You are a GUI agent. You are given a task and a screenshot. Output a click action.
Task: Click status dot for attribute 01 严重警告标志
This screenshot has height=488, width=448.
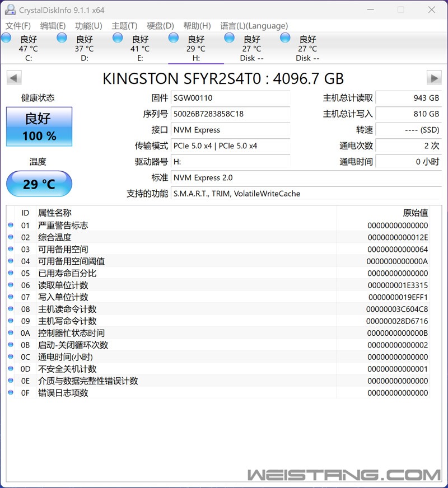[x=11, y=225]
